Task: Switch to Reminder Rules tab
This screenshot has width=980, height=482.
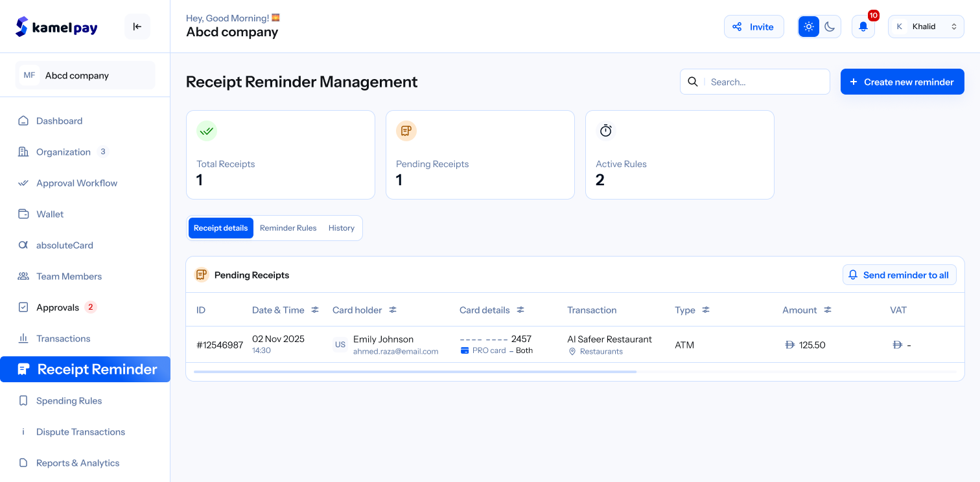Action: click(x=288, y=228)
